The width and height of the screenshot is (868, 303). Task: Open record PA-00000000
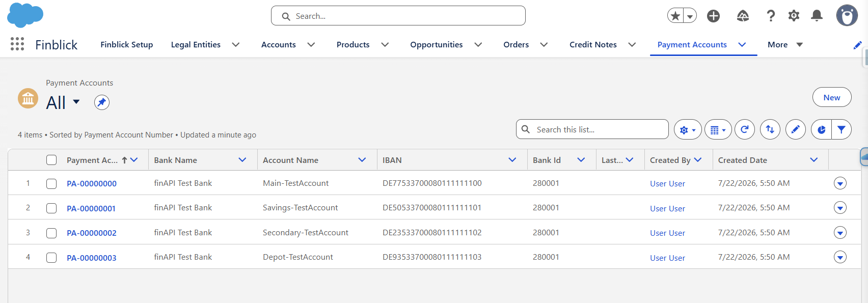tap(92, 184)
